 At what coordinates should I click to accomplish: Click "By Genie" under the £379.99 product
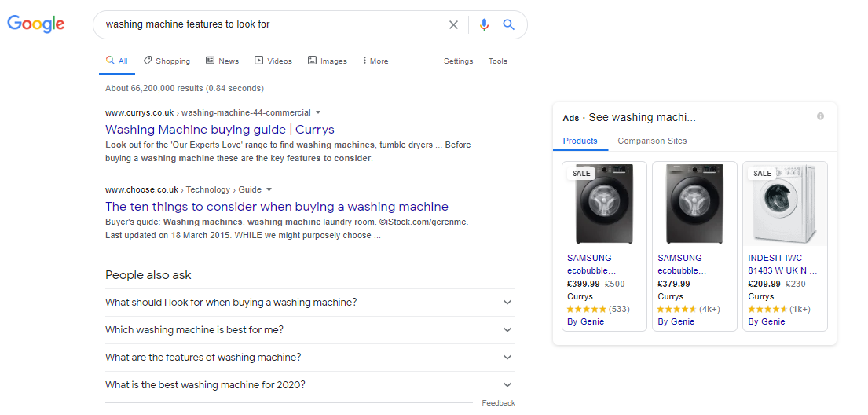coord(676,321)
